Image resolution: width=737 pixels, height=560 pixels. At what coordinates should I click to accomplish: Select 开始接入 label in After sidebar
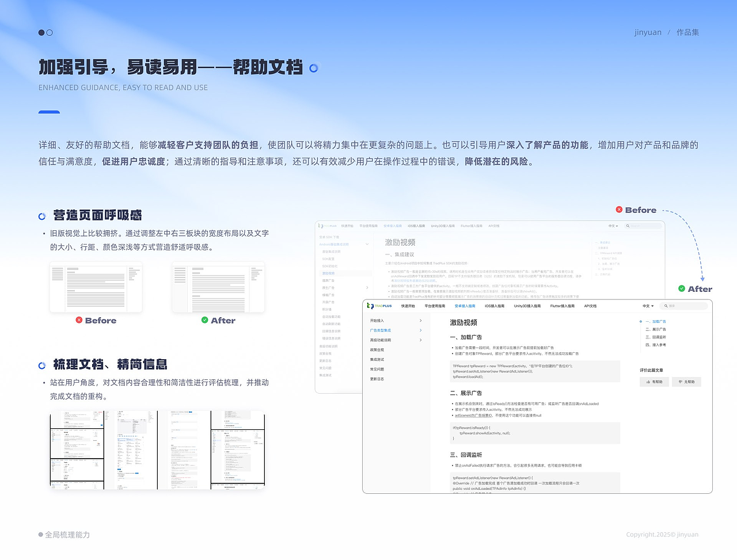[x=377, y=321]
